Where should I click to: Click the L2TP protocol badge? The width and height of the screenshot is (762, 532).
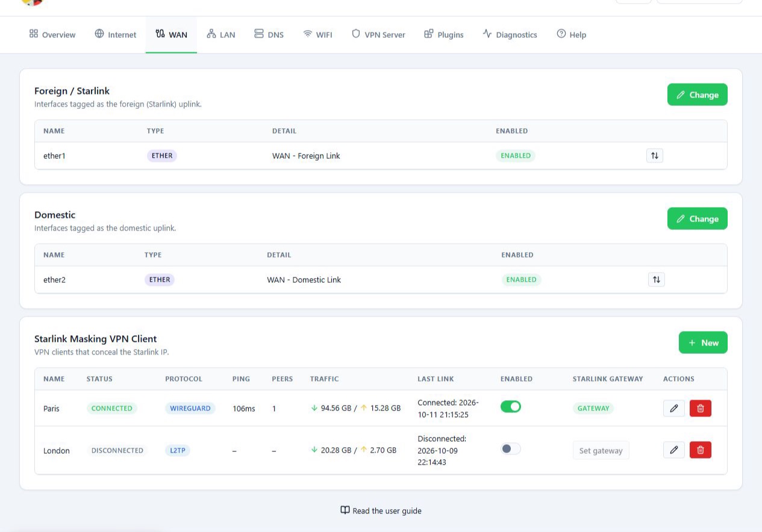click(178, 450)
